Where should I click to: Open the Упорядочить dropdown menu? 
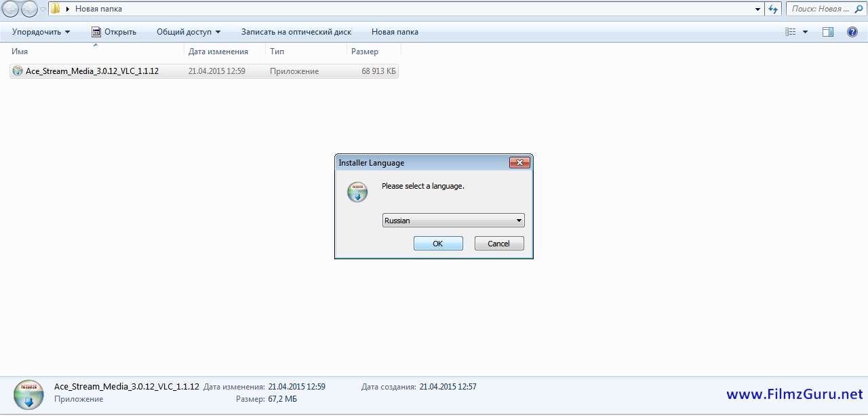pos(41,32)
